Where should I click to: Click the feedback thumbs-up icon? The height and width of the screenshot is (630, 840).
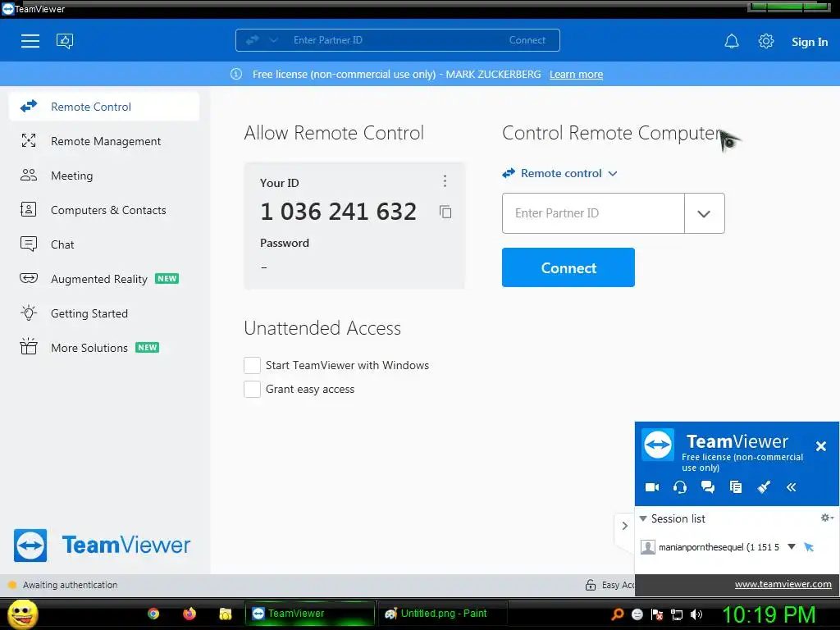tap(65, 41)
